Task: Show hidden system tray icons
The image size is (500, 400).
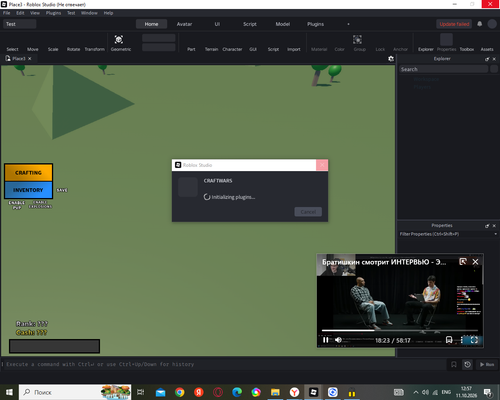Action: (x=416, y=392)
